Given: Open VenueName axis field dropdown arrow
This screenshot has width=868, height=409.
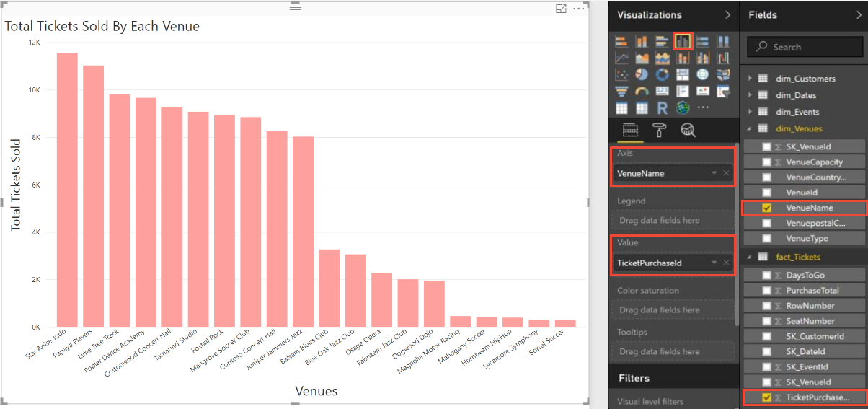Looking at the screenshot, I should click(x=714, y=173).
